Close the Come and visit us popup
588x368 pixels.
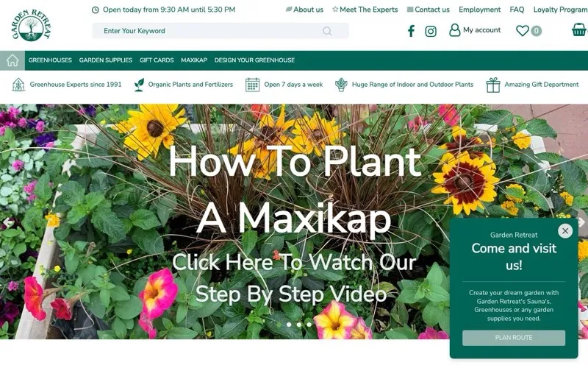[x=565, y=230]
